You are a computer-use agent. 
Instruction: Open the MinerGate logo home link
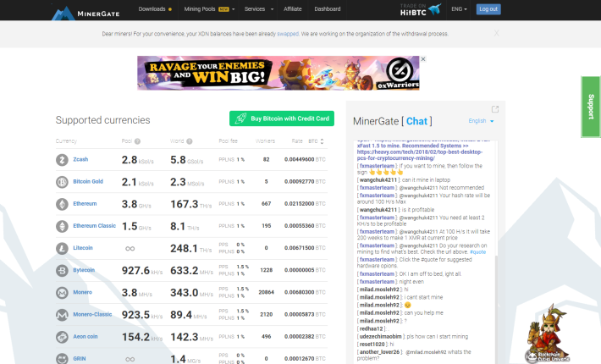[x=85, y=13]
